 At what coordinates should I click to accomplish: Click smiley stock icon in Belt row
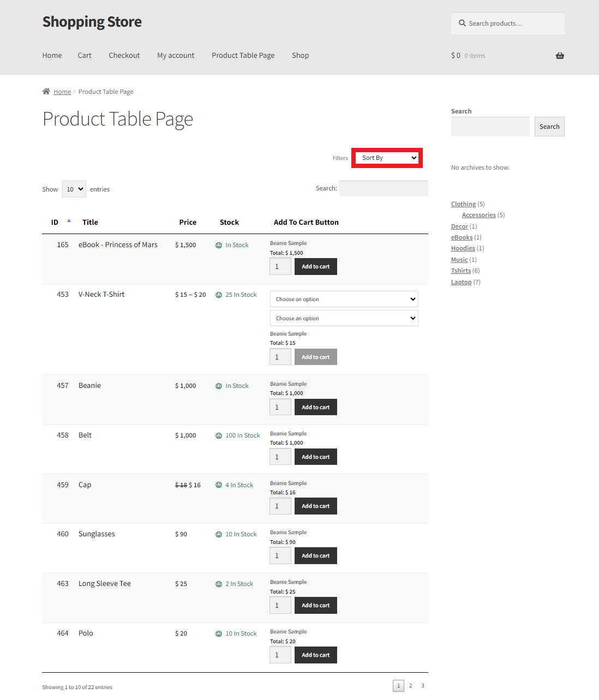click(219, 436)
